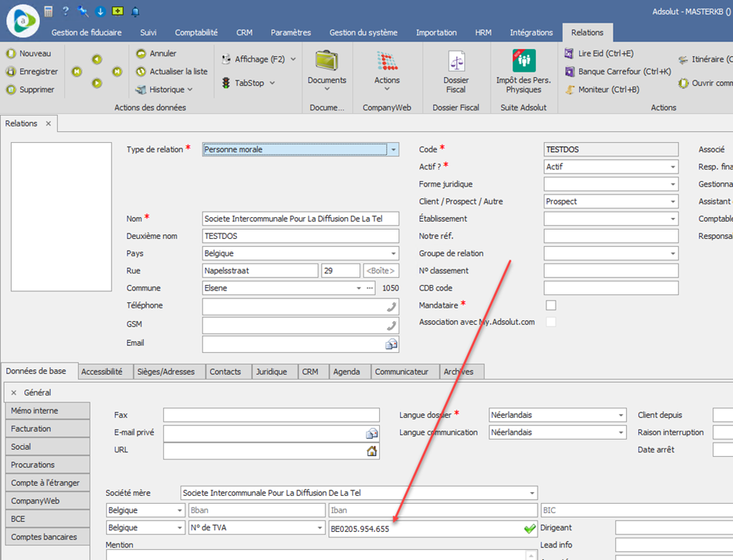Expand the Forme juridique dropdown
This screenshot has height=560, width=733.
[x=673, y=184]
